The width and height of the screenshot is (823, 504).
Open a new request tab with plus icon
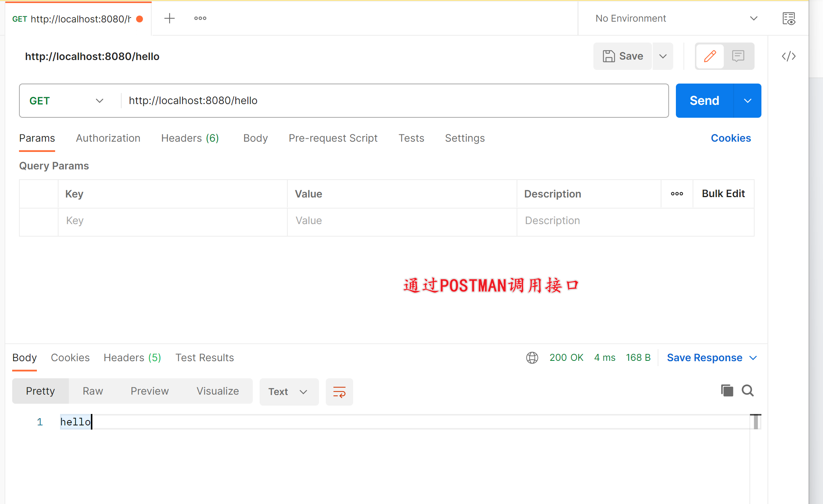170,18
